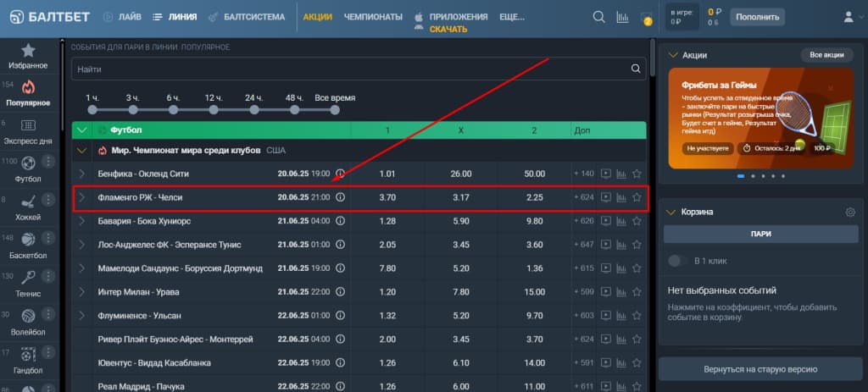Open ПРИЛОЖЕНИЯ in top menu
The width and height of the screenshot is (868, 392).
point(459,17)
